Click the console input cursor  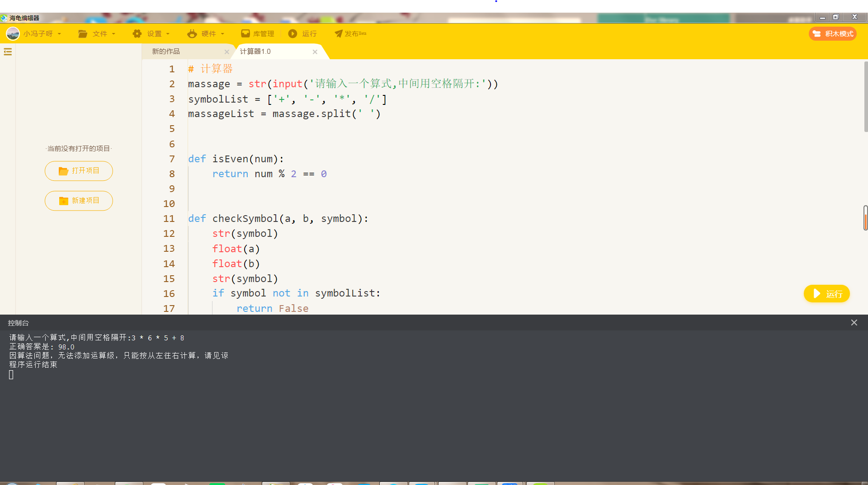[11, 375]
